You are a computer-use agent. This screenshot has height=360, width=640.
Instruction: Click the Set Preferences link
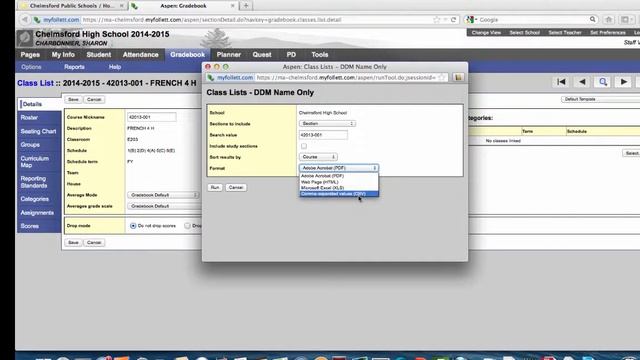(608, 33)
